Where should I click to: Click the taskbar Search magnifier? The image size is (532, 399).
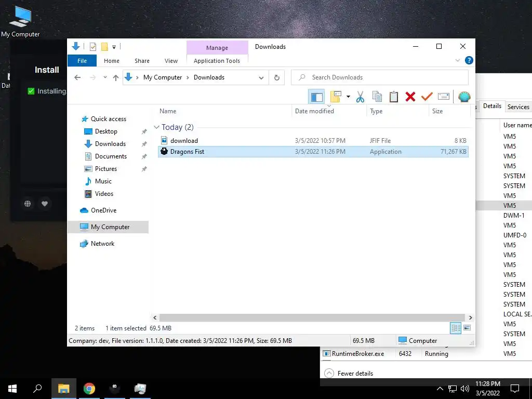(37, 389)
